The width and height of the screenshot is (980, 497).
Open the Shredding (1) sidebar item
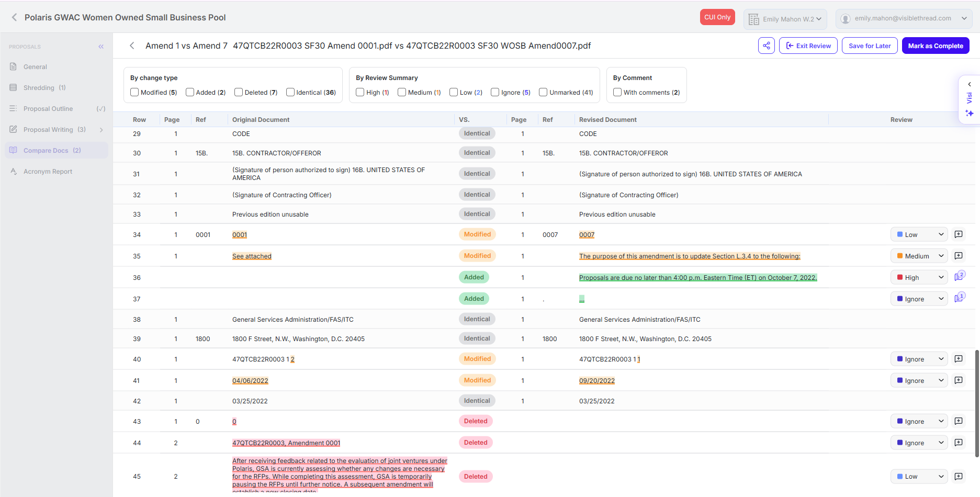tap(57, 87)
